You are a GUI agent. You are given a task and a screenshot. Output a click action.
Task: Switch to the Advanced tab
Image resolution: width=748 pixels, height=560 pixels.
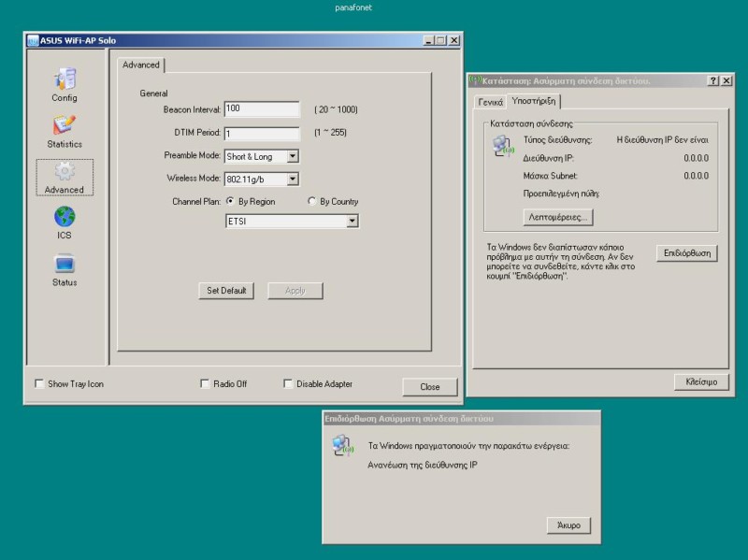click(141, 65)
